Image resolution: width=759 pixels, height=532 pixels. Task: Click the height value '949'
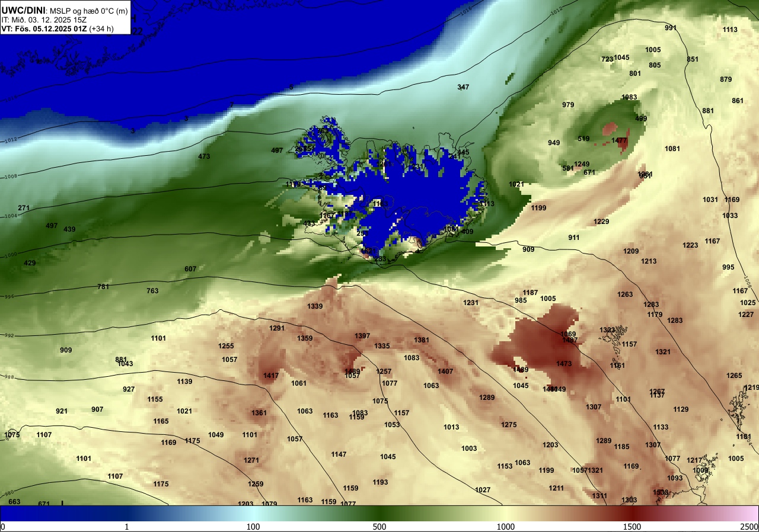point(554,143)
